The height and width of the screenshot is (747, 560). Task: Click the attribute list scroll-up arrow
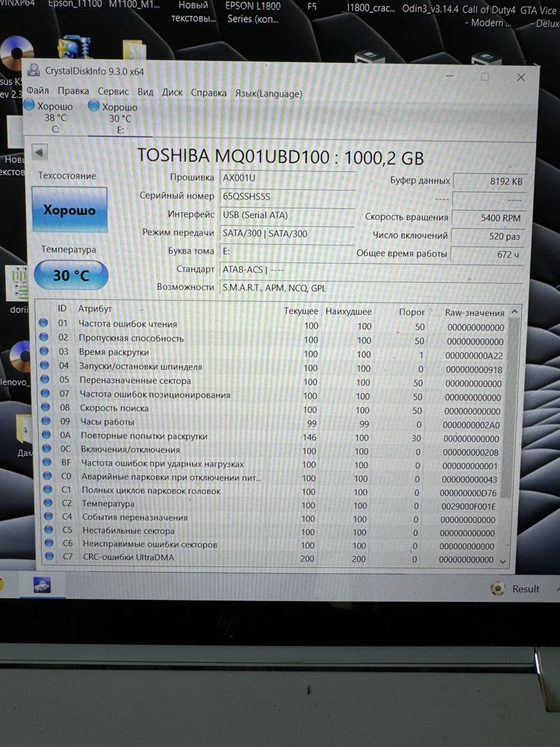click(x=514, y=311)
